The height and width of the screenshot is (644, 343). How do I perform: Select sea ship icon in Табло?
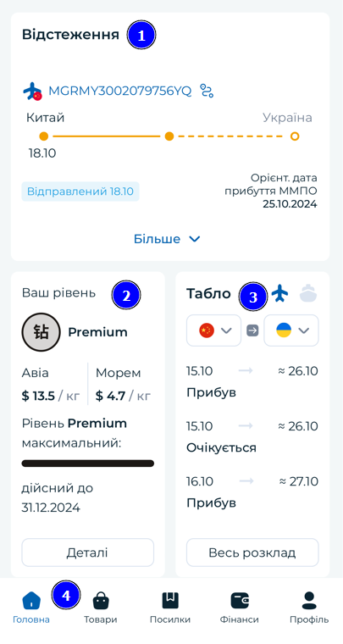[x=308, y=293]
